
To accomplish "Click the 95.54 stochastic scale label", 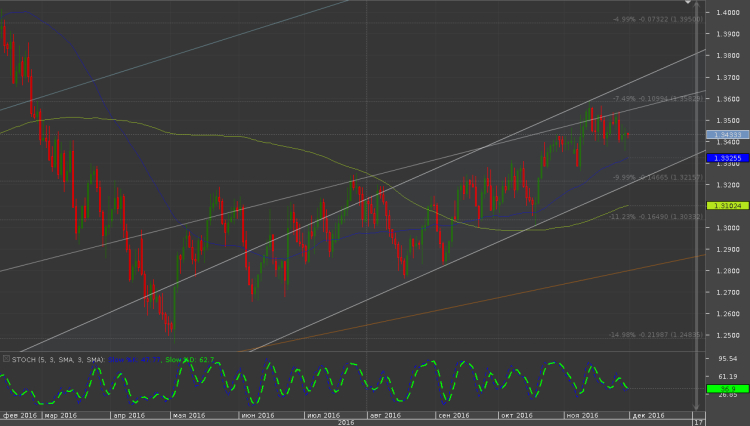I will click(728, 359).
